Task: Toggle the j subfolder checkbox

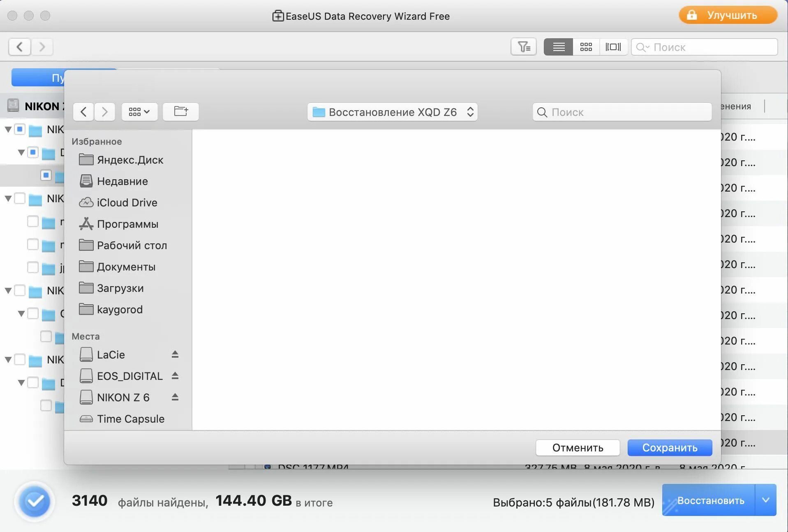Action: click(x=33, y=267)
